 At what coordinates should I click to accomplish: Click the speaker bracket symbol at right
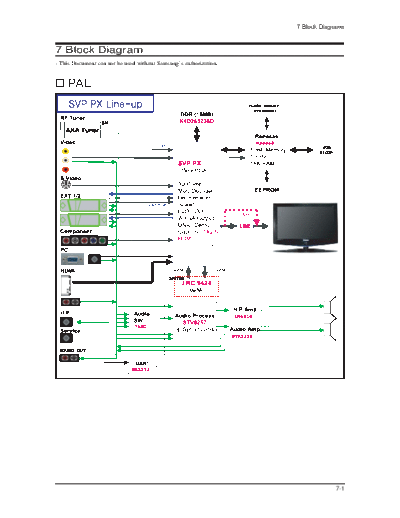coord(331,319)
